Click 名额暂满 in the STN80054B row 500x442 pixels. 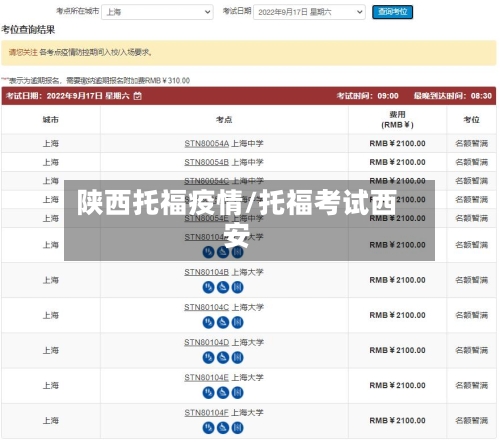(x=471, y=162)
